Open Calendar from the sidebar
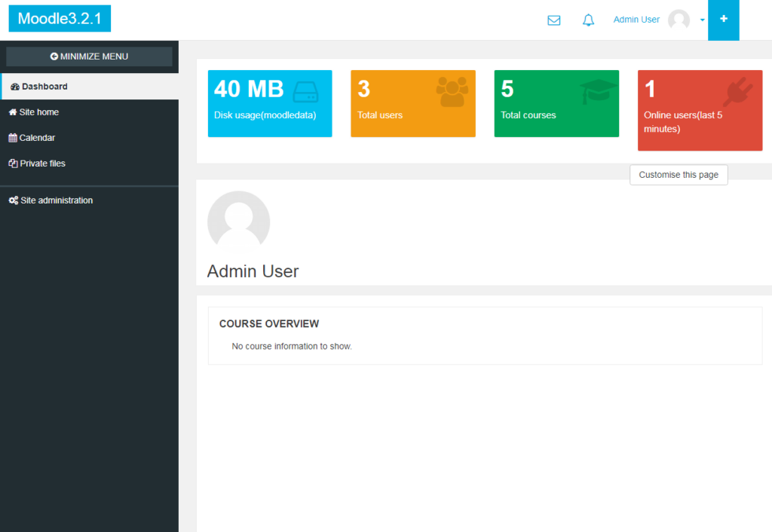Image resolution: width=772 pixels, height=532 pixels. point(37,138)
